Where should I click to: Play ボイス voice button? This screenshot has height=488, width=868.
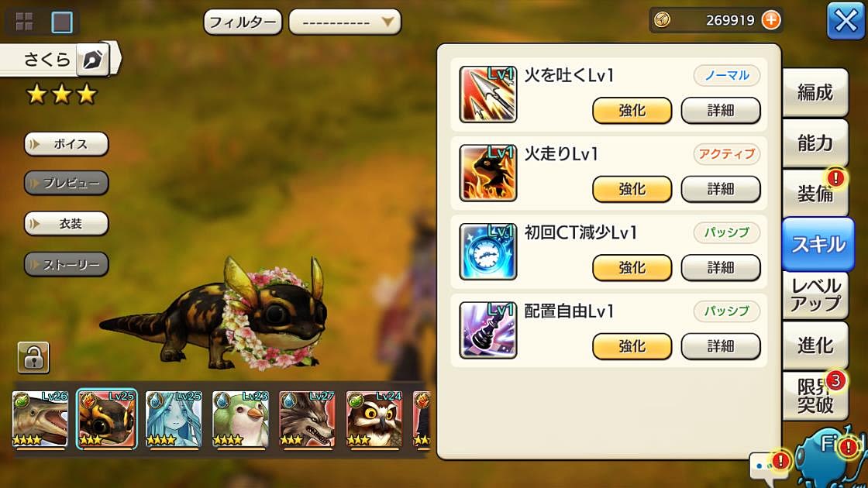pyautogui.click(x=66, y=144)
